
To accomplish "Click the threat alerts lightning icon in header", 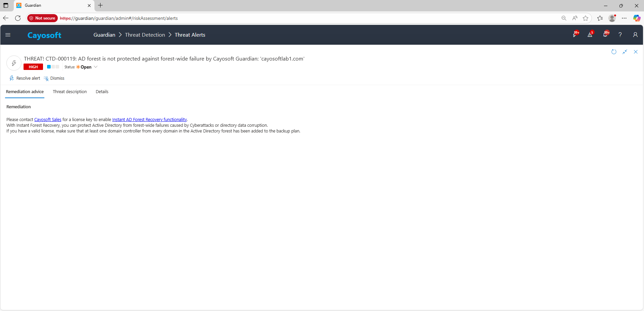I will [x=575, y=35].
